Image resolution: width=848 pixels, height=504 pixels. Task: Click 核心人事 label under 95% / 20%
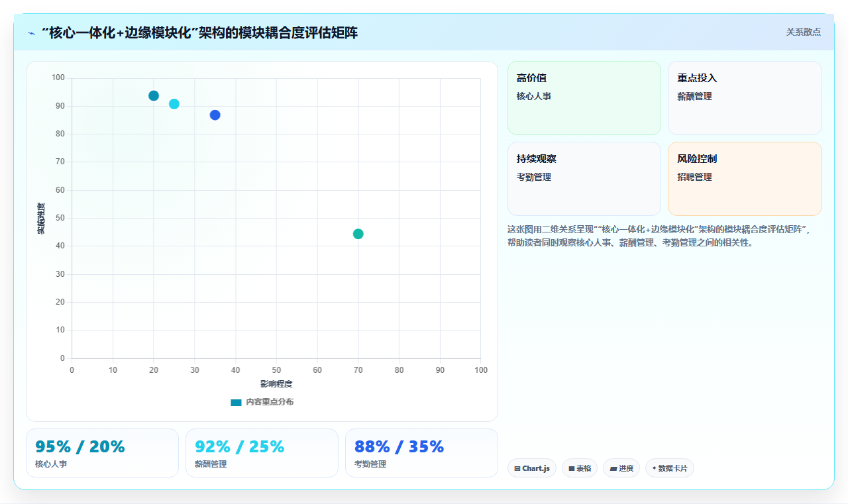[x=51, y=464]
